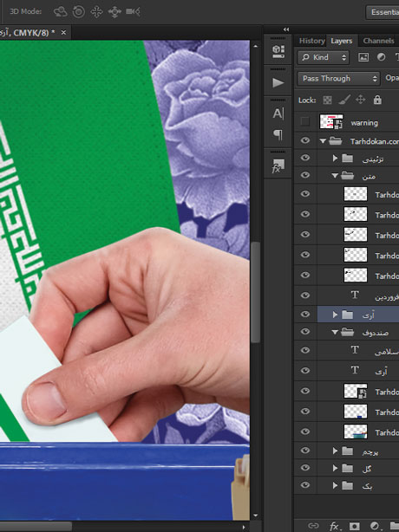Collapse the متن layer group
399x532 pixels.
coord(335,176)
